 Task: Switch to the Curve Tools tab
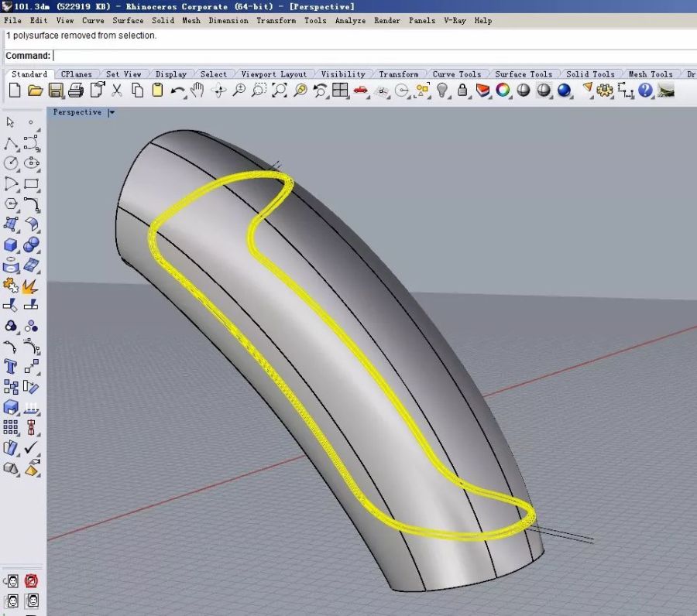tap(456, 74)
